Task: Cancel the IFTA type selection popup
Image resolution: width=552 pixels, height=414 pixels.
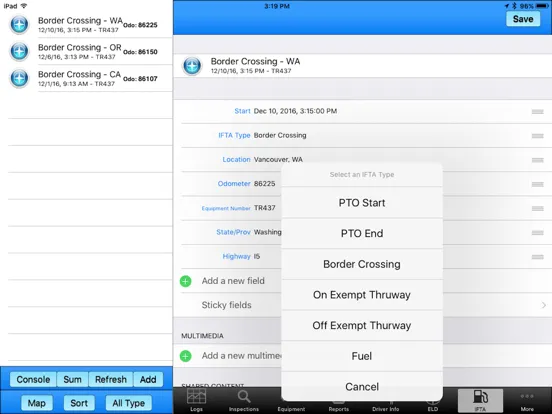Action: (362, 387)
